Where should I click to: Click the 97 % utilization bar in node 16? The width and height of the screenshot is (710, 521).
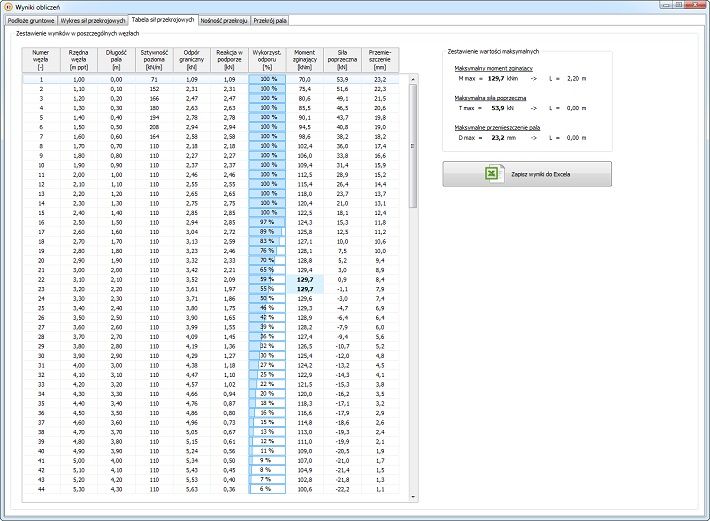pos(267,222)
